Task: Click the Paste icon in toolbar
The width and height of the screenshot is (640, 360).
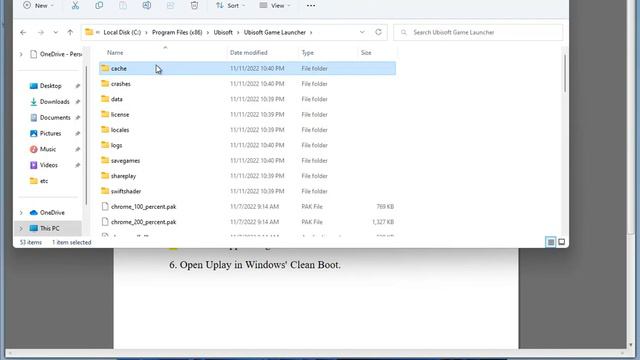Action: click(x=123, y=5)
